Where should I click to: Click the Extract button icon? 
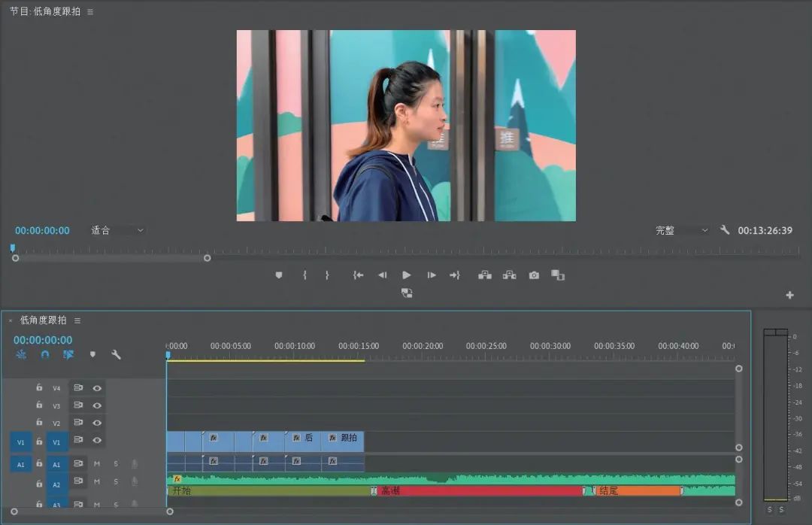point(510,275)
